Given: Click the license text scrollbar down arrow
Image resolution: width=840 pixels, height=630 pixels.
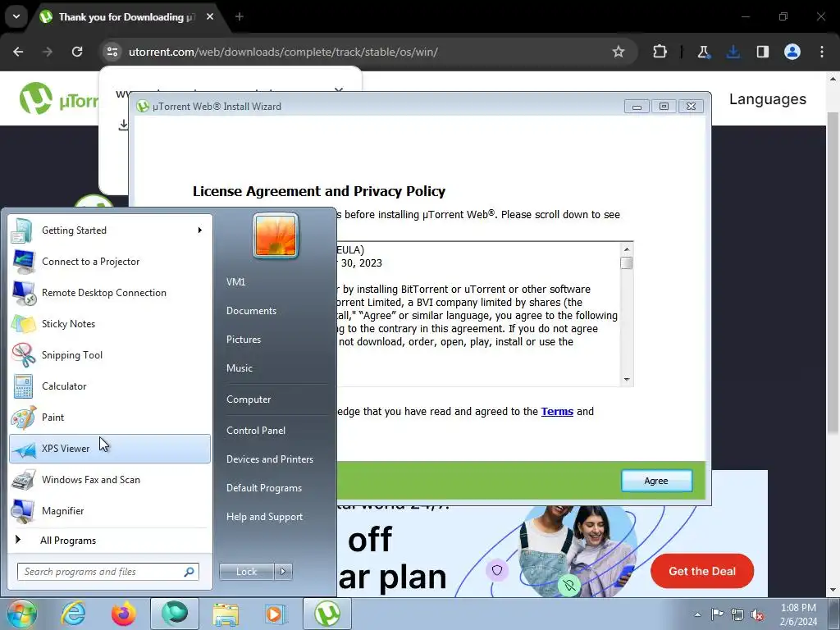Looking at the screenshot, I should (626, 379).
